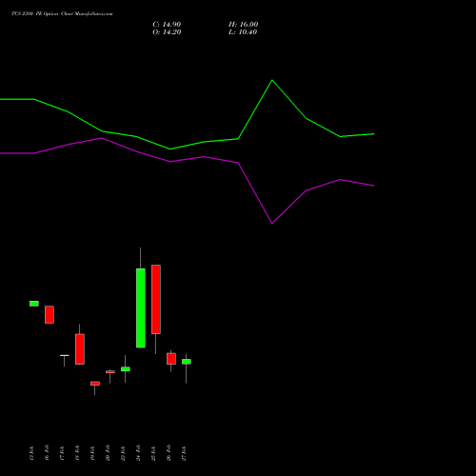
Task: Click the 19 Feb date label
Action: [x=92, y=453]
